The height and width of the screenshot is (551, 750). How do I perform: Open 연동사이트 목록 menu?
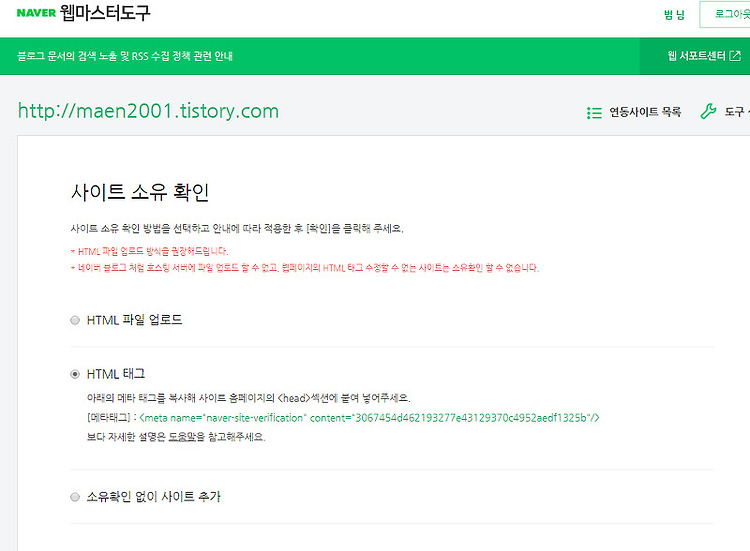[644, 112]
